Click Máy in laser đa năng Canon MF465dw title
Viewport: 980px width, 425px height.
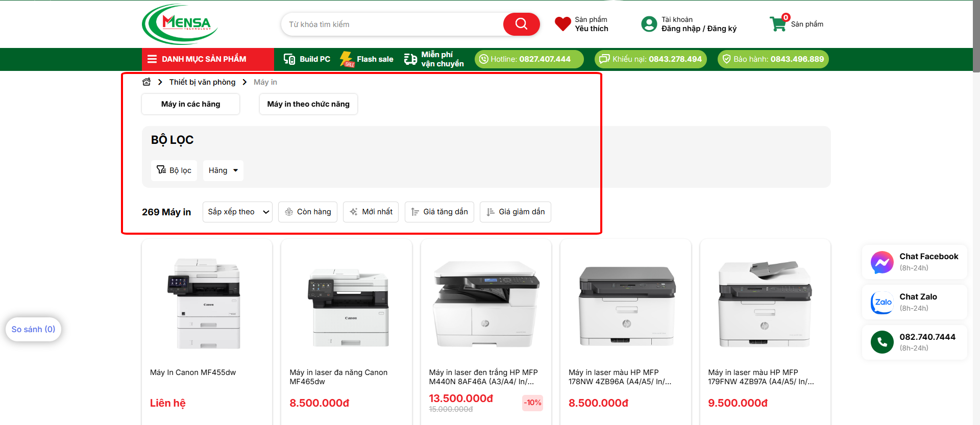[338, 377]
